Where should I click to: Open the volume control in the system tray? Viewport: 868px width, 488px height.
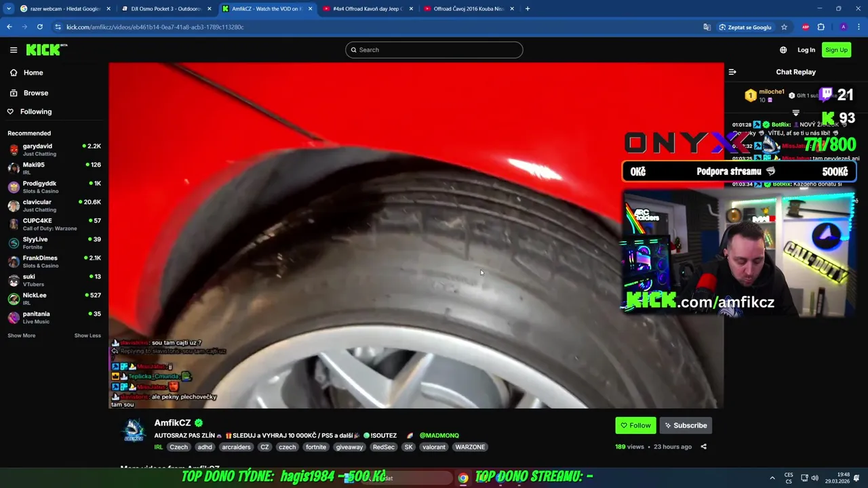coord(814,478)
